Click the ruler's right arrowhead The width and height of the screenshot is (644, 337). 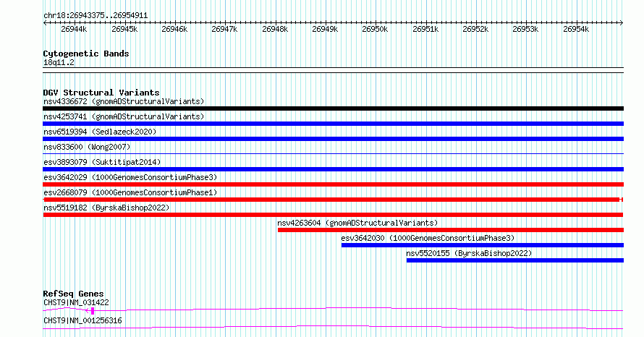tap(622, 23)
